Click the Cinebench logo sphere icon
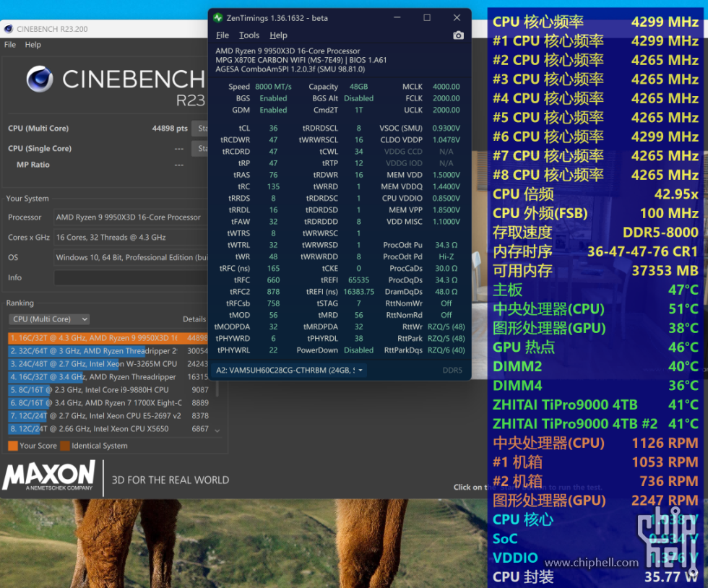 point(40,79)
